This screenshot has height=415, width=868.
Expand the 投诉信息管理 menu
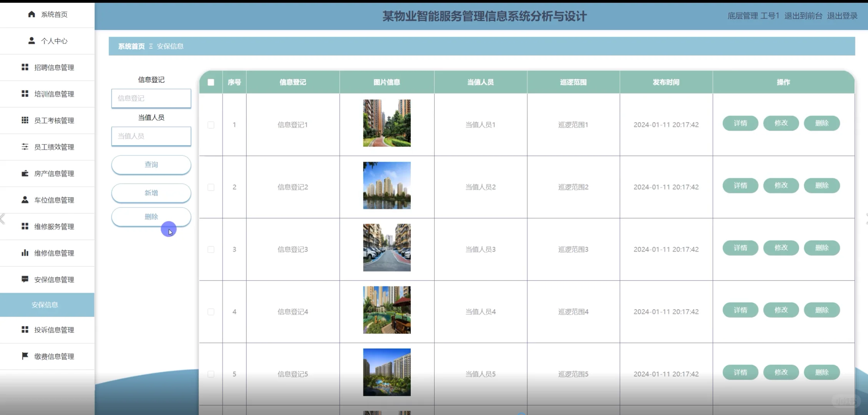[54, 330]
